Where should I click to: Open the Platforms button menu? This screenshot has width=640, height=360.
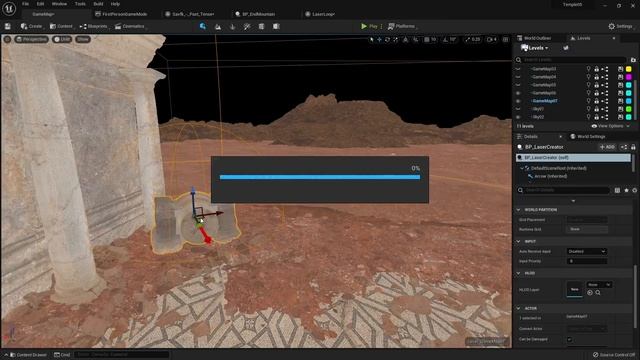402,27
